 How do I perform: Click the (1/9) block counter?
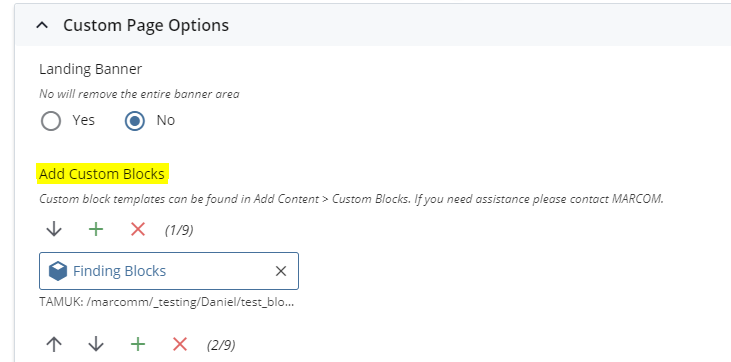179,230
